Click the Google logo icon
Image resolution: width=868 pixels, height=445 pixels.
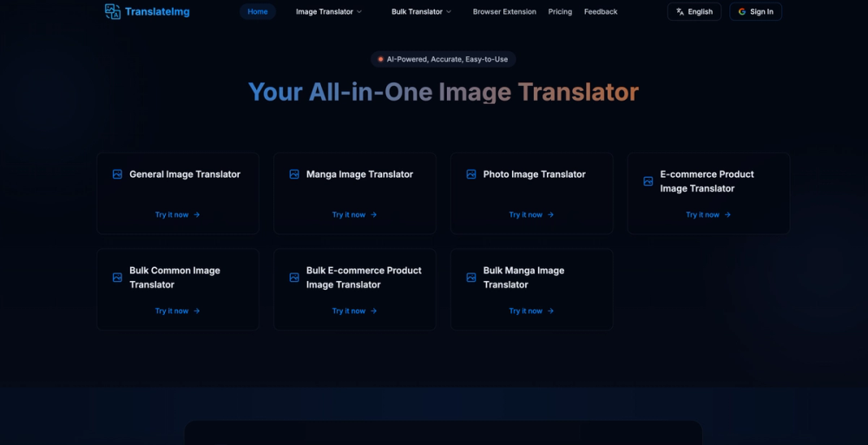[742, 11]
